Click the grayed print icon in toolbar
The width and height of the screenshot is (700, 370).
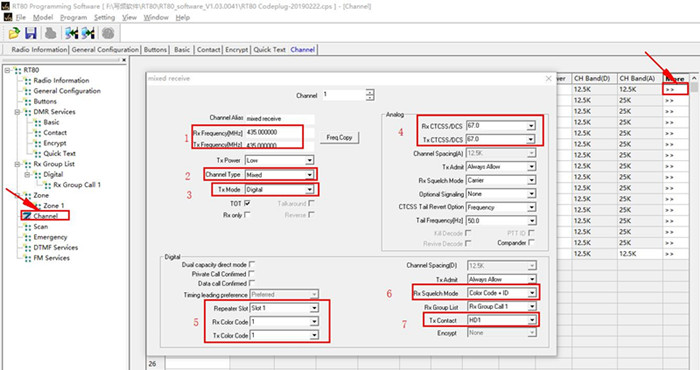point(50,33)
